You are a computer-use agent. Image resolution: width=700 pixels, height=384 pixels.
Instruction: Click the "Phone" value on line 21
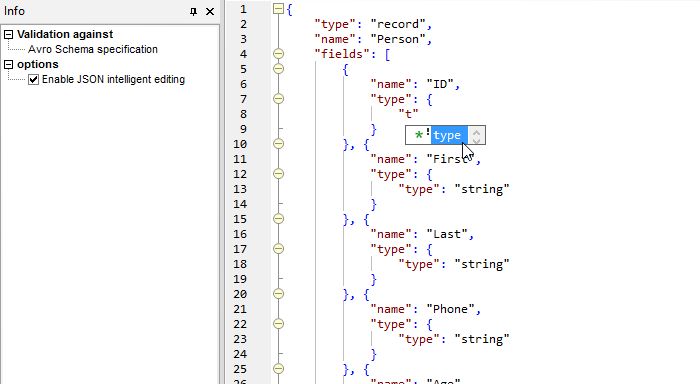(450, 309)
